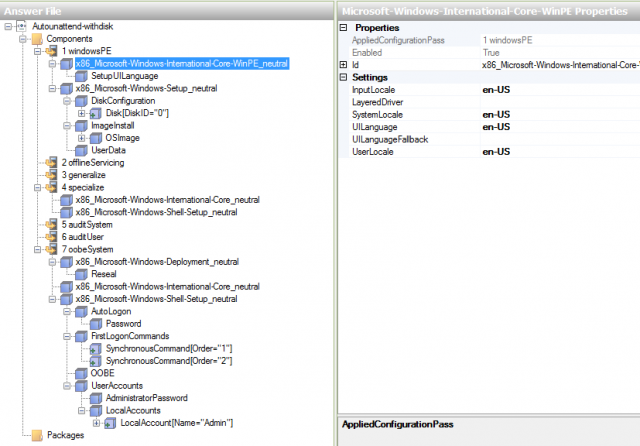
Task: Click the Password cube icon under AutoLogon
Action: (x=96, y=324)
